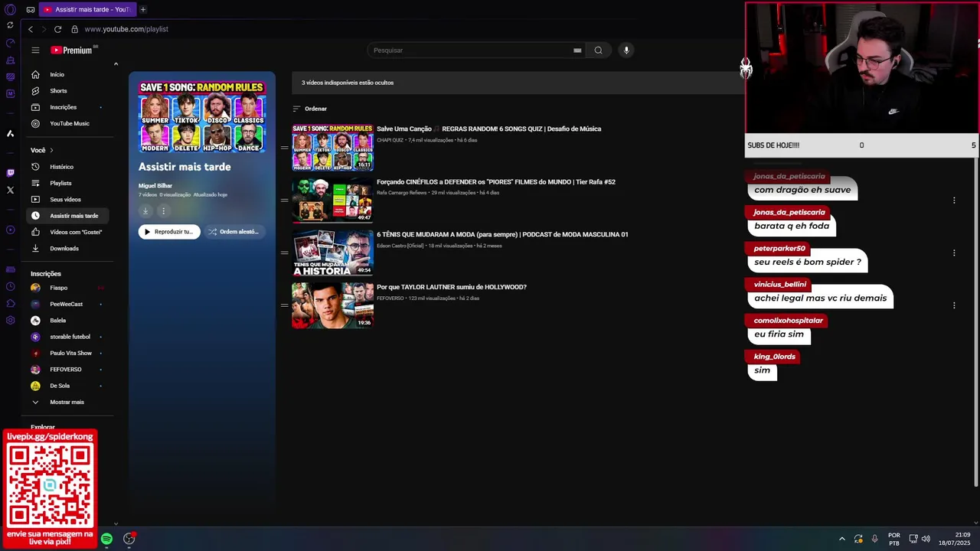Open YouTube Music sidebar entry
This screenshot has width=980, height=551.
click(x=69, y=123)
